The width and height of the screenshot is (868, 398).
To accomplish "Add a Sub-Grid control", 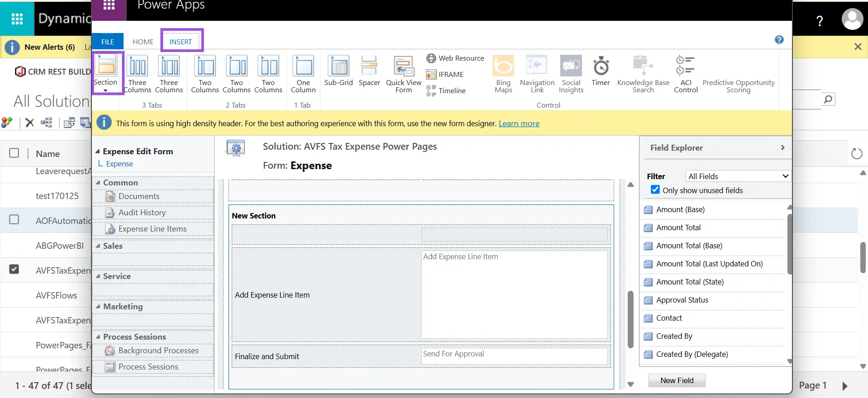I will point(339,71).
